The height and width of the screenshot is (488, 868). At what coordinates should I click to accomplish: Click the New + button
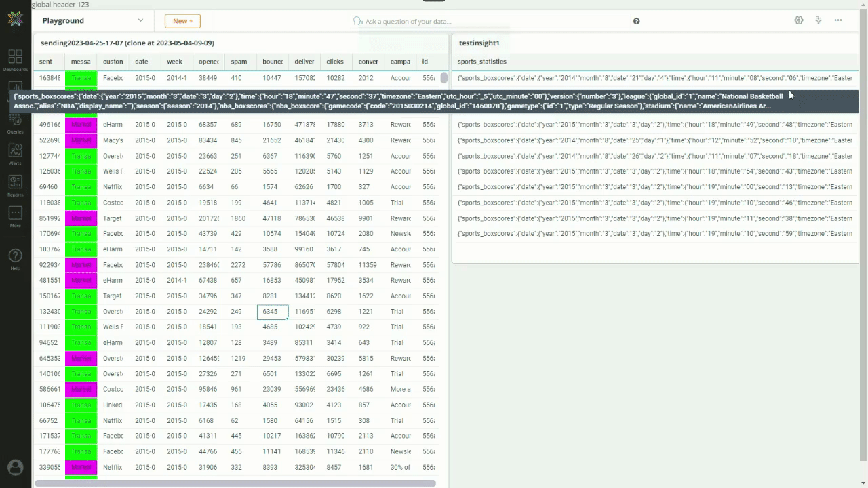coord(182,21)
